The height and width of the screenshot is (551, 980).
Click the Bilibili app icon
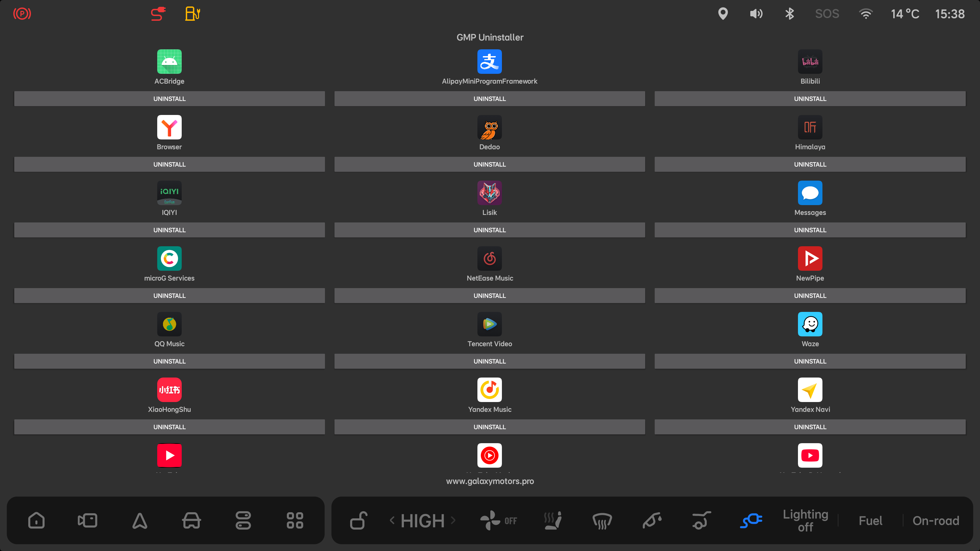click(810, 62)
